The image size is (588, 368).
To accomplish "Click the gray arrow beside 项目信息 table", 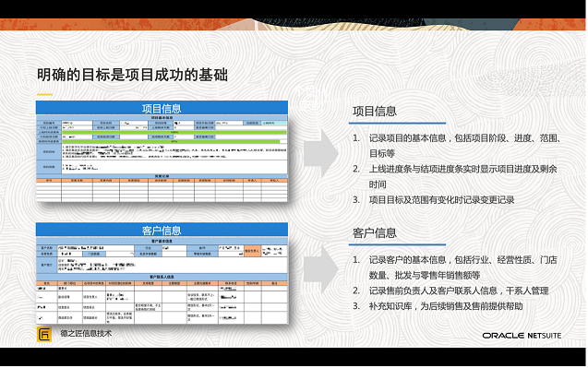I will pyautogui.click(x=321, y=154).
